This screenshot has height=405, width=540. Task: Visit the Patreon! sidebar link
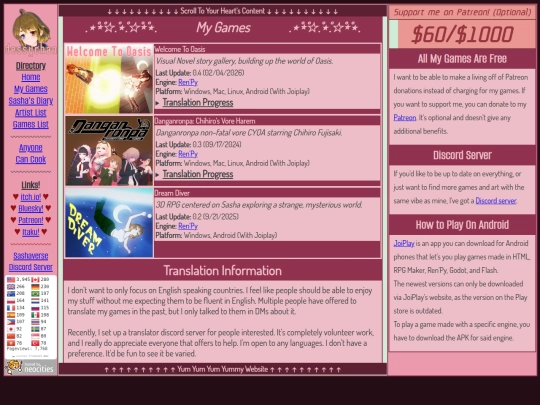coord(31,220)
